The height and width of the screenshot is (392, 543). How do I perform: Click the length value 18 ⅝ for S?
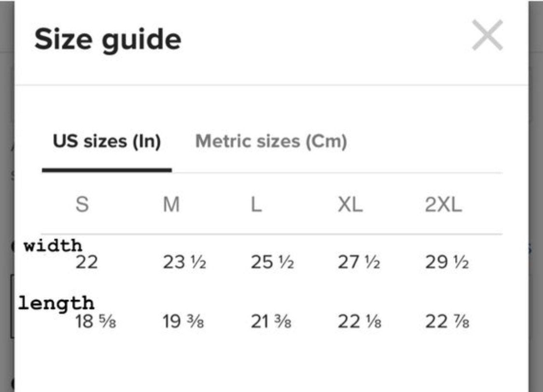click(96, 322)
